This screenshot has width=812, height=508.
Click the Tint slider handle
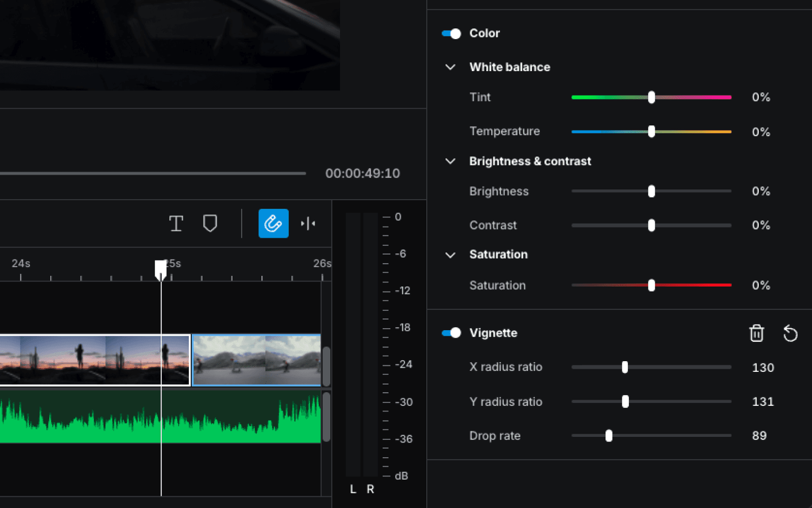652,97
